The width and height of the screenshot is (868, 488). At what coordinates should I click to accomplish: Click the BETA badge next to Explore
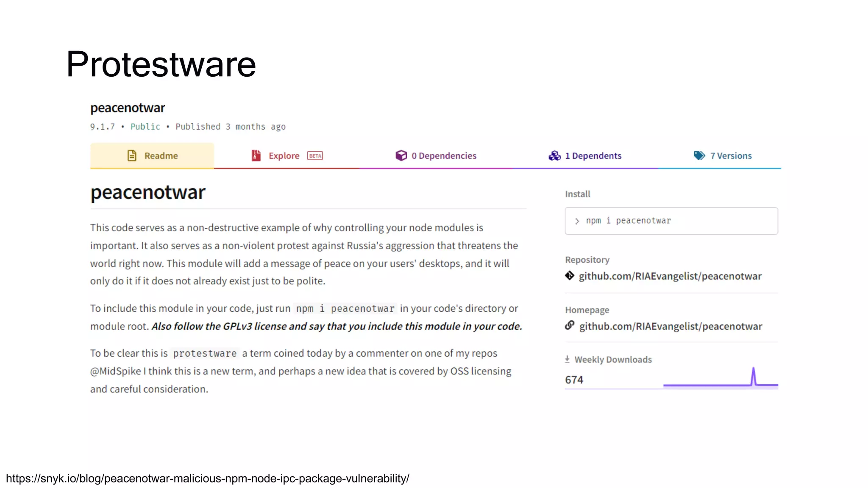click(315, 156)
